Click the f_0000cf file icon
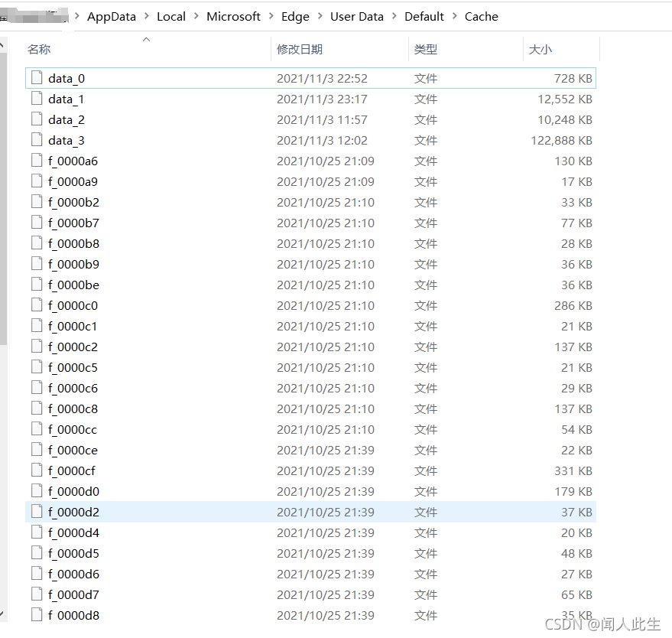The width and height of the screenshot is (672, 638). coord(37,470)
